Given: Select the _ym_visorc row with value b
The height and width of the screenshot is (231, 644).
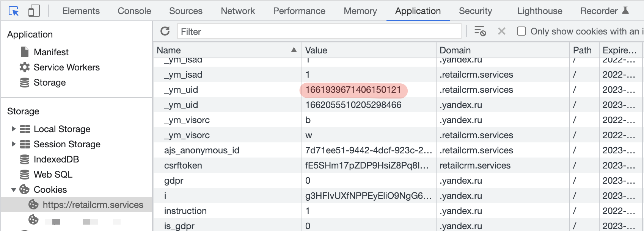Looking at the screenshot, I should coord(397,120).
